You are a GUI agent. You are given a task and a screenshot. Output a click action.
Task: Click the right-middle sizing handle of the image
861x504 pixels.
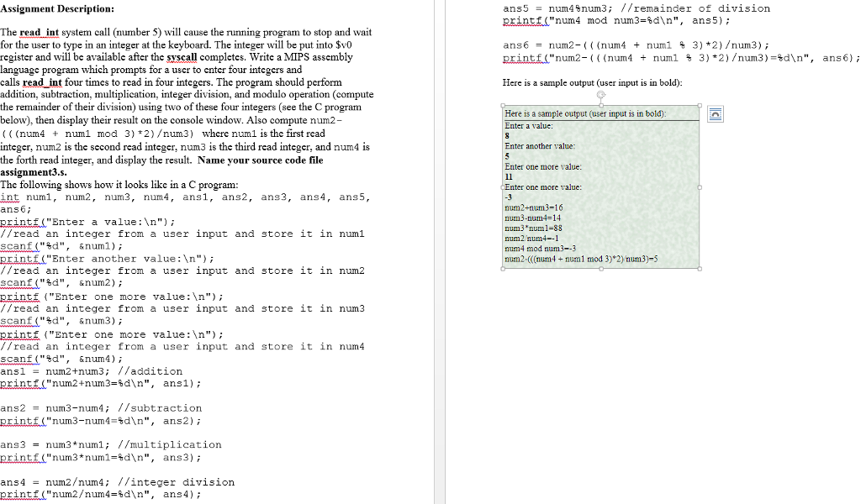[x=699, y=188]
